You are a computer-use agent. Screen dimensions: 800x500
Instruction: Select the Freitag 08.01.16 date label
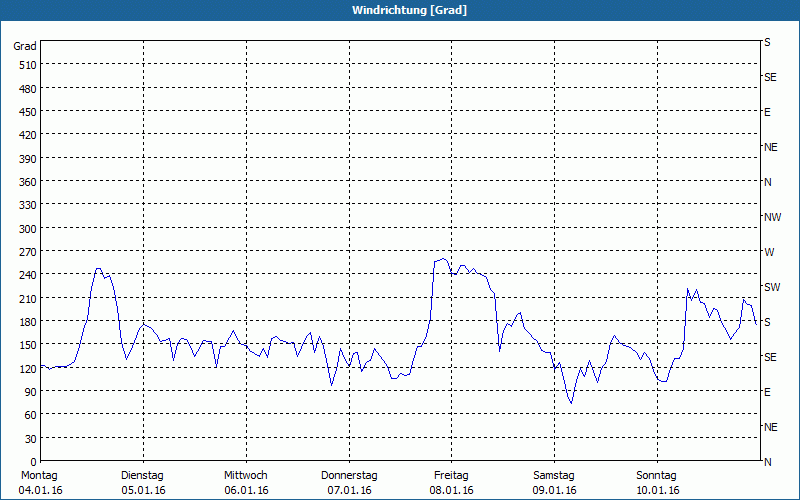452,483
